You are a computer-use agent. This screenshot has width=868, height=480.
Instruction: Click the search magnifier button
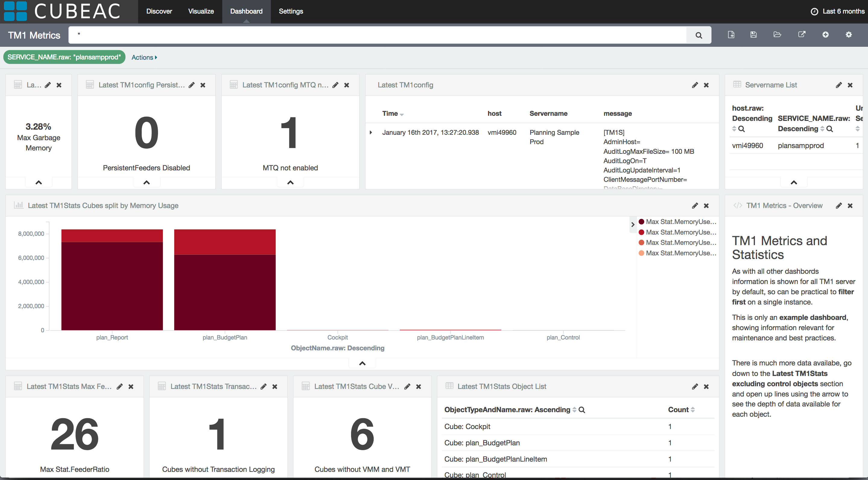coord(699,35)
